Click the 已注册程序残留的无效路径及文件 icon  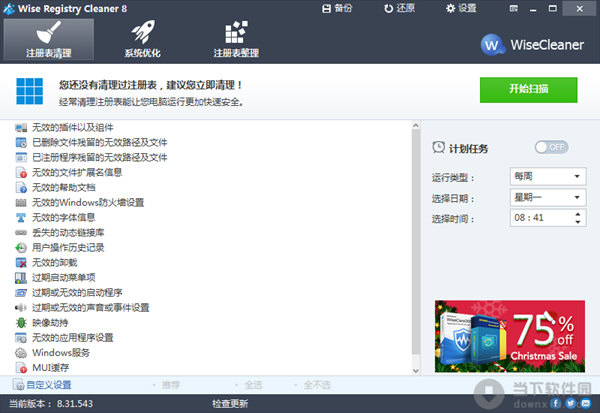21,157
